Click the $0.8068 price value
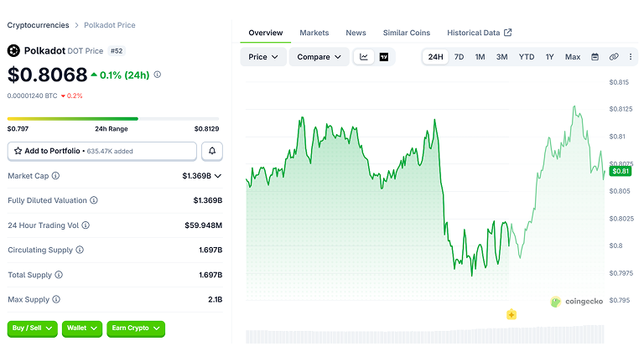644x362 pixels. 47,75
